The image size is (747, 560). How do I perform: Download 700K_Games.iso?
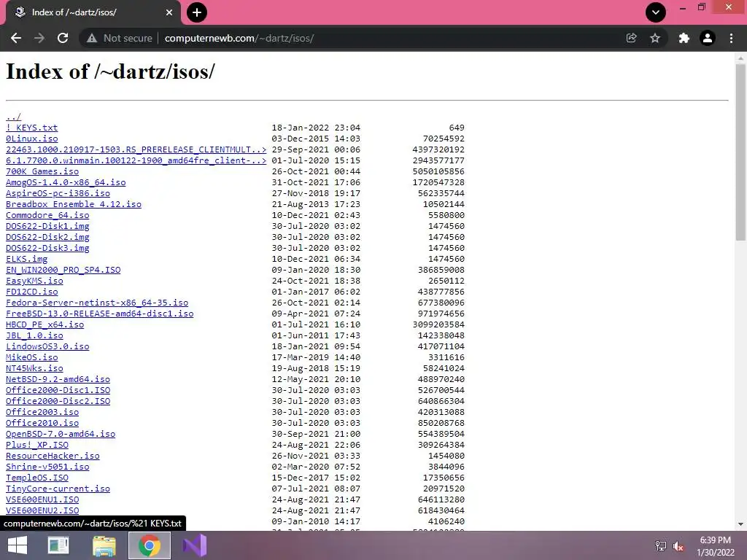[42, 171]
